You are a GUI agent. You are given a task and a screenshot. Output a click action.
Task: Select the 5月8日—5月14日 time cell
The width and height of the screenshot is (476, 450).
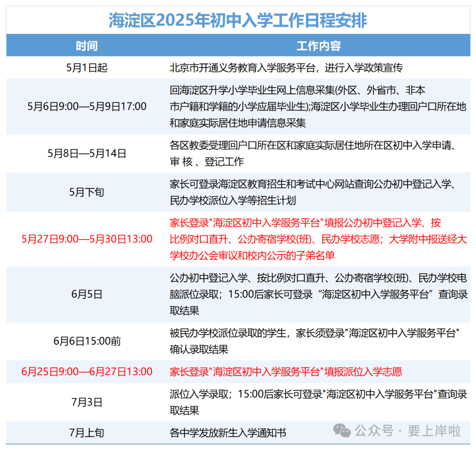click(87, 153)
